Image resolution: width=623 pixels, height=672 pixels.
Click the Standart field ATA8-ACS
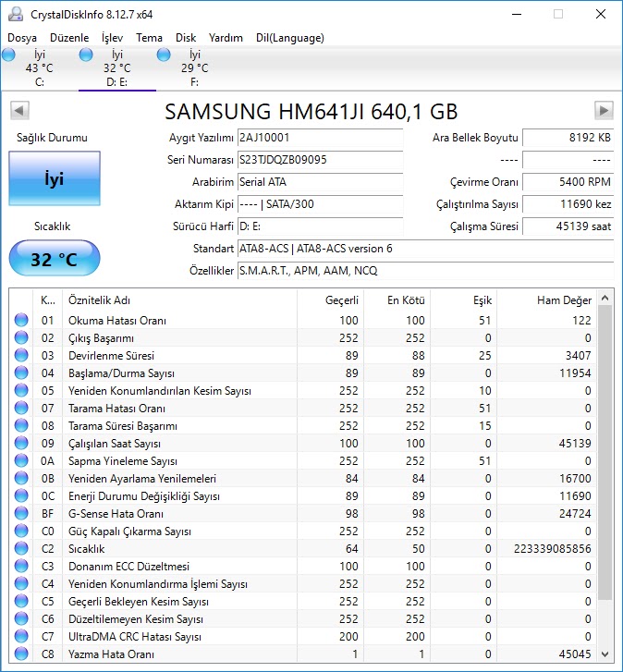pyautogui.click(x=425, y=249)
